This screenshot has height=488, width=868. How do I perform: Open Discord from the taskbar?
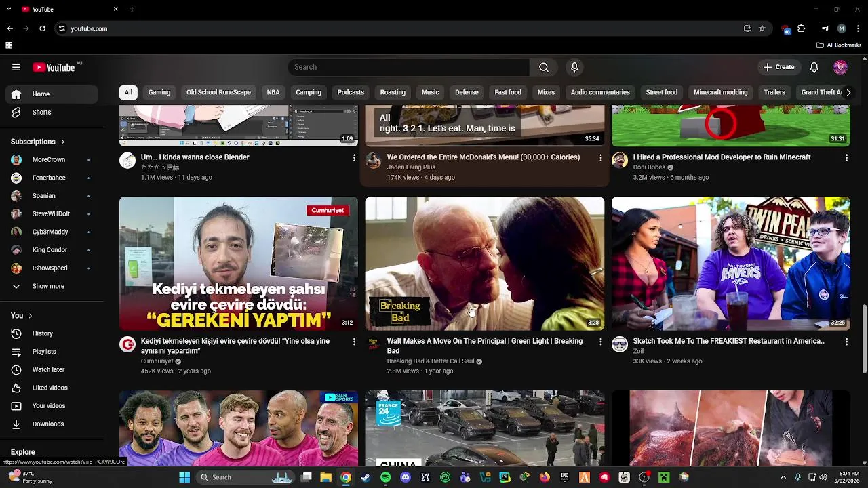[406, 477]
